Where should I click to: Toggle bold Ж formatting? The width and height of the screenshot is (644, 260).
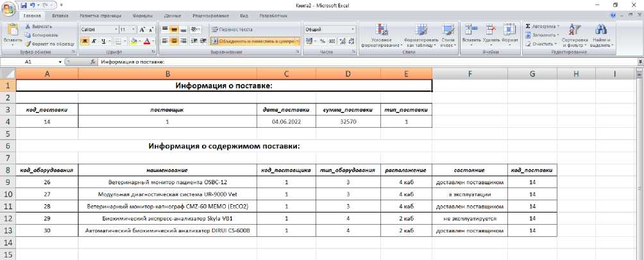pos(85,41)
